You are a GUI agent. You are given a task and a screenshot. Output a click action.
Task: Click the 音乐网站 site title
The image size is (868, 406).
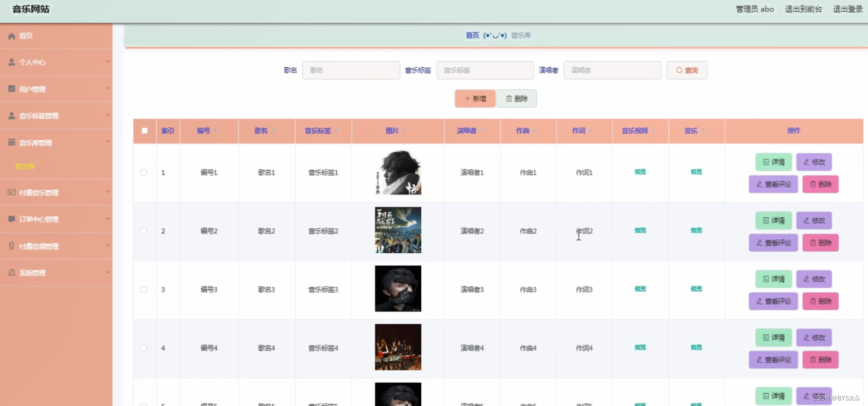coord(31,9)
